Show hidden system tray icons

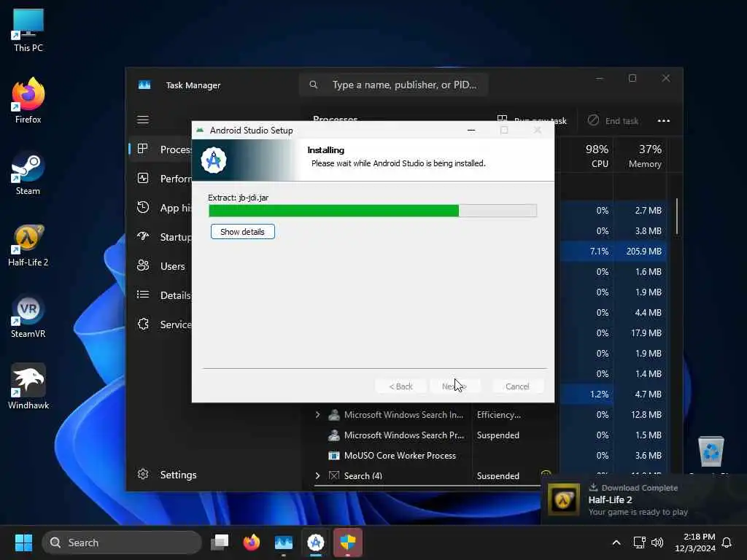pos(616,542)
